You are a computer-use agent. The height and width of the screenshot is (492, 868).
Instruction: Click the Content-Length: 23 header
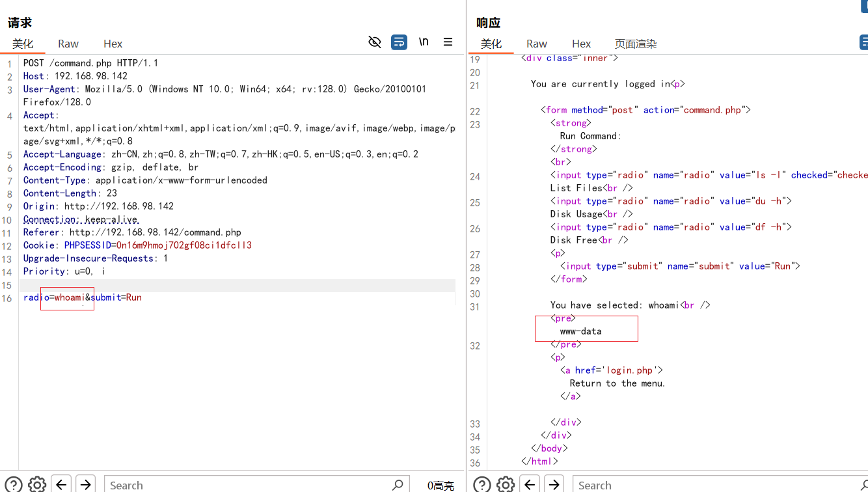(70, 193)
